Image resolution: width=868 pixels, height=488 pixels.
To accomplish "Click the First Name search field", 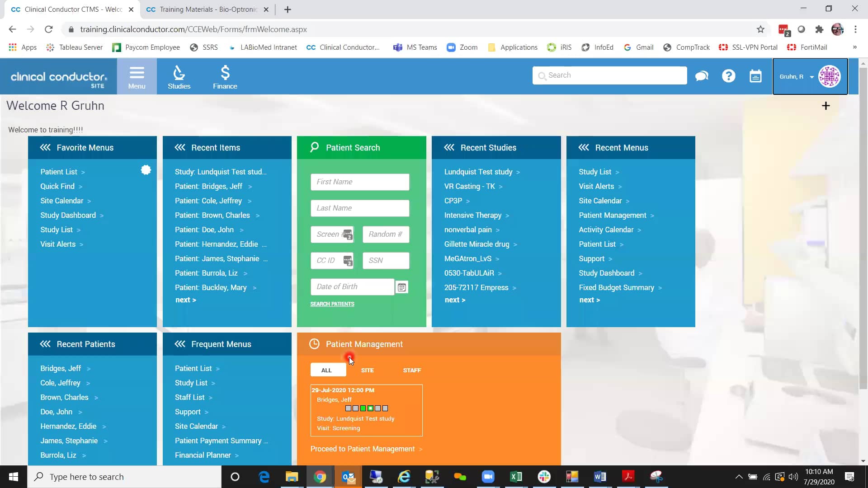I will (359, 182).
